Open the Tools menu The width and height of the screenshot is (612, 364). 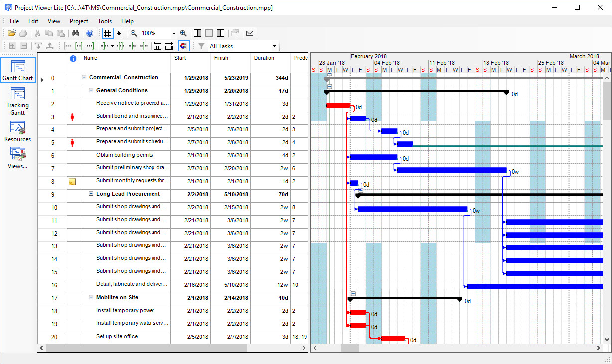[x=105, y=21]
